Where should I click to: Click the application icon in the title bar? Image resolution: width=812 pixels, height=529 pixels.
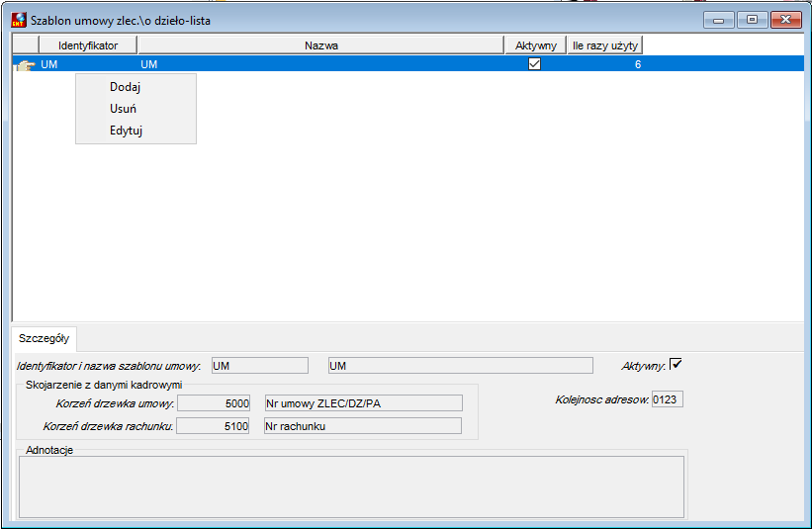click(19, 20)
